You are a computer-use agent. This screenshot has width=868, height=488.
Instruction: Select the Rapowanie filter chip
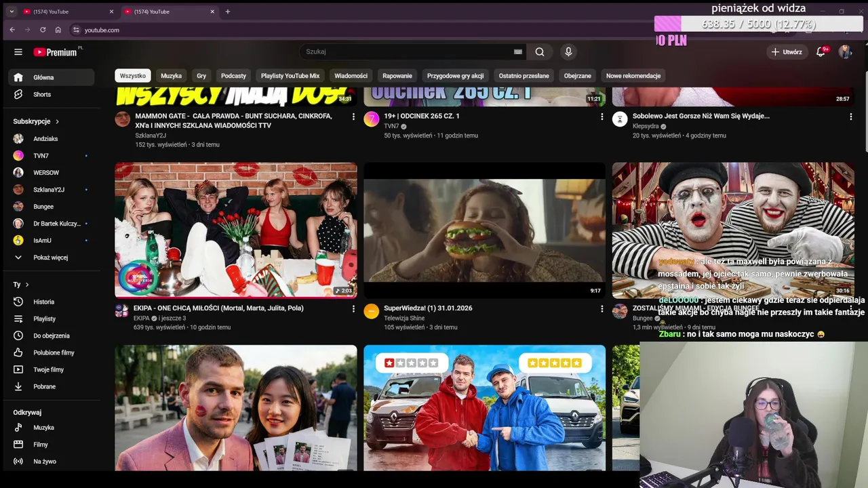coord(397,76)
